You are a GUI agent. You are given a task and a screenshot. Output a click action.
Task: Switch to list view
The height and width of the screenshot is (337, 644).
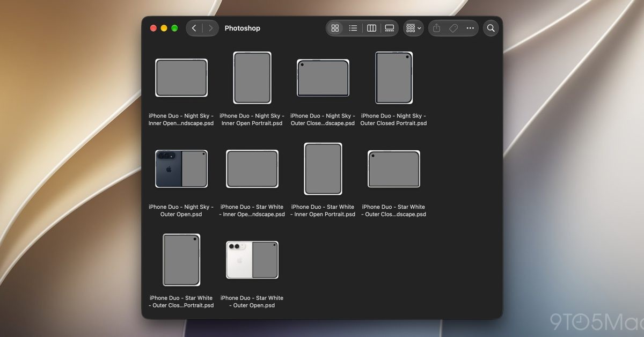click(353, 28)
